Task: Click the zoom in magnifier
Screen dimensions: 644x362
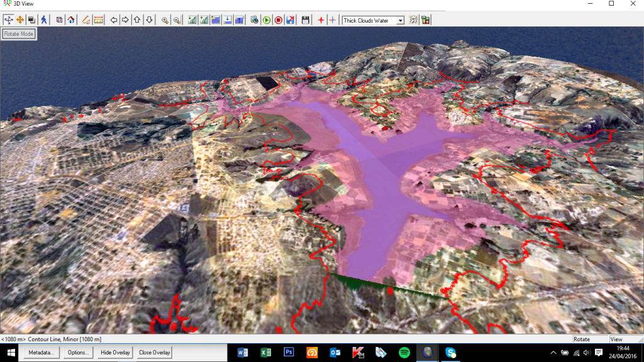Action: [165, 20]
